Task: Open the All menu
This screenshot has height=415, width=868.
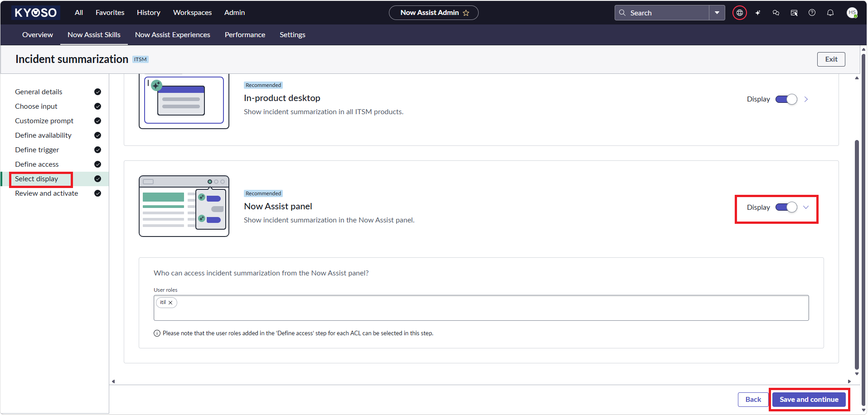Action: pyautogui.click(x=79, y=13)
